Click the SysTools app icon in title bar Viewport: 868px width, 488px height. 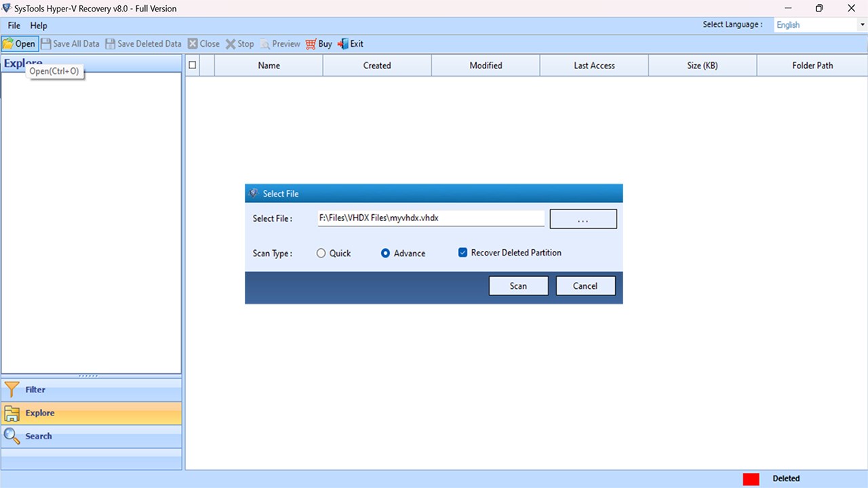7,8
